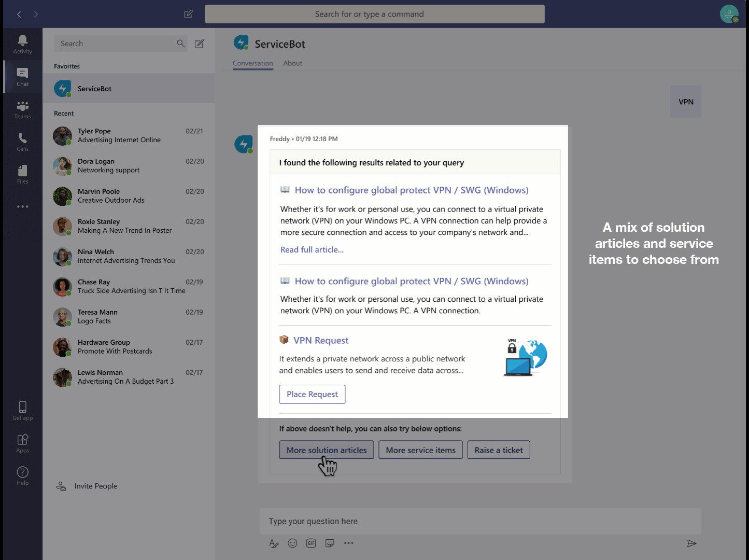Image resolution: width=749 pixels, height=560 pixels.
Task: Click the Type your question here box
Action: pos(480,521)
